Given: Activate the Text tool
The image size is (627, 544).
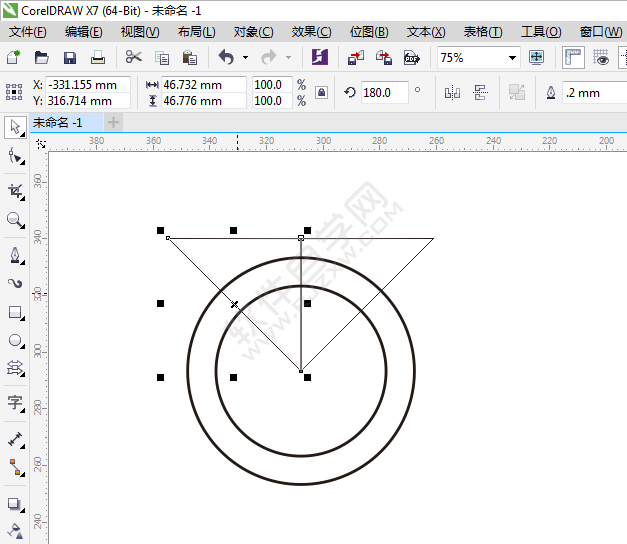Looking at the screenshot, I should [15, 403].
